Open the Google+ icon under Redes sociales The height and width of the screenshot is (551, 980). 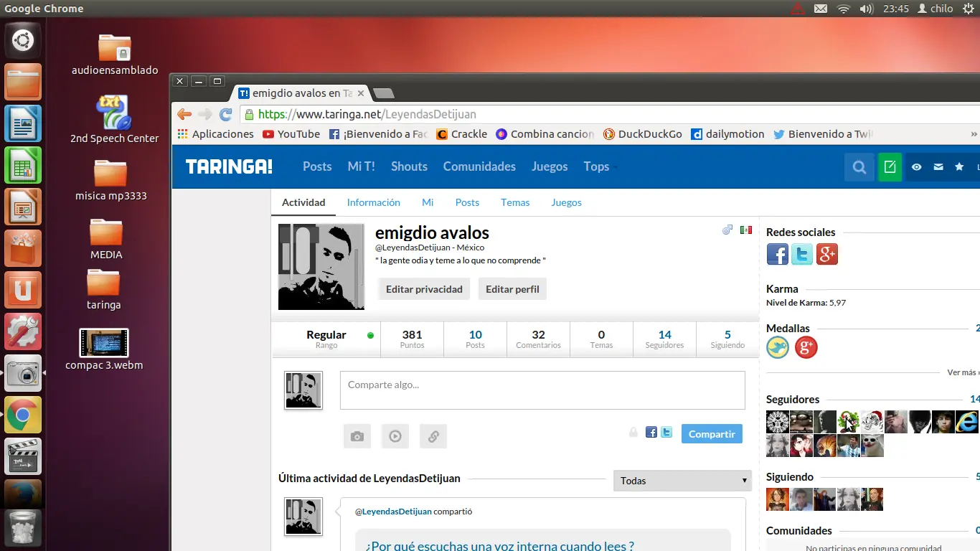coord(827,254)
